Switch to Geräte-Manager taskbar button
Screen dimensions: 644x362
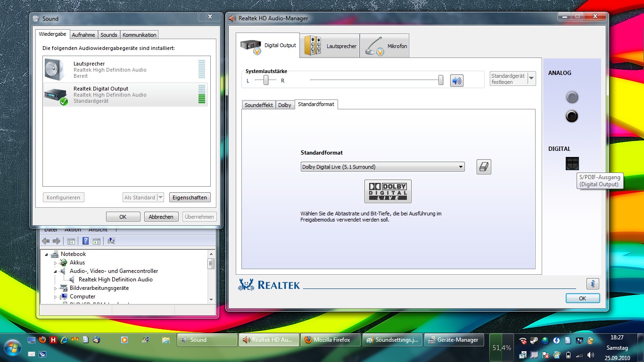pyautogui.click(x=454, y=340)
